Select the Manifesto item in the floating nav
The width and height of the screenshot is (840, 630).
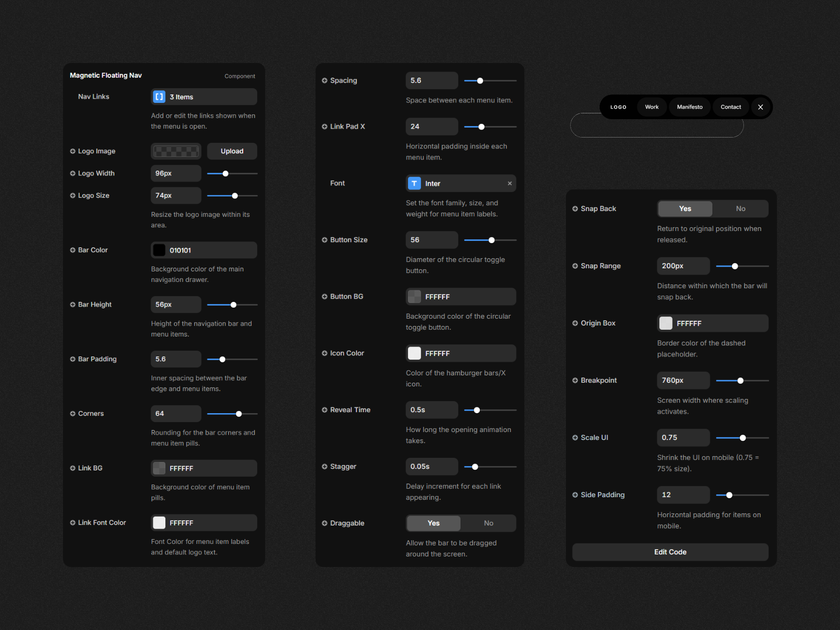tap(689, 107)
